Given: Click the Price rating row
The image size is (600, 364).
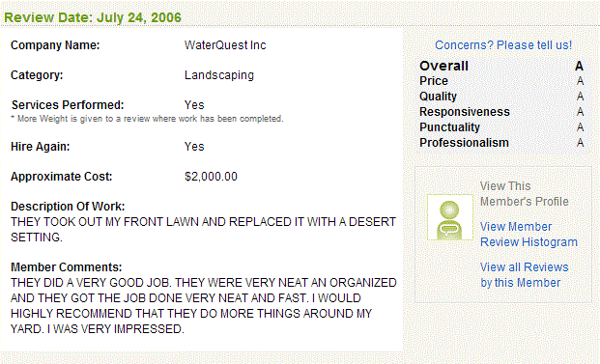Looking at the screenshot, I should click(501, 81).
